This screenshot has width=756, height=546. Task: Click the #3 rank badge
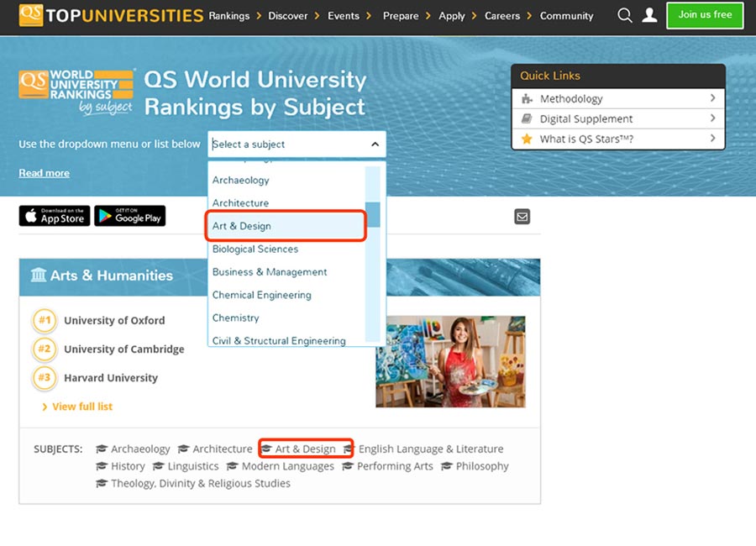(45, 378)
